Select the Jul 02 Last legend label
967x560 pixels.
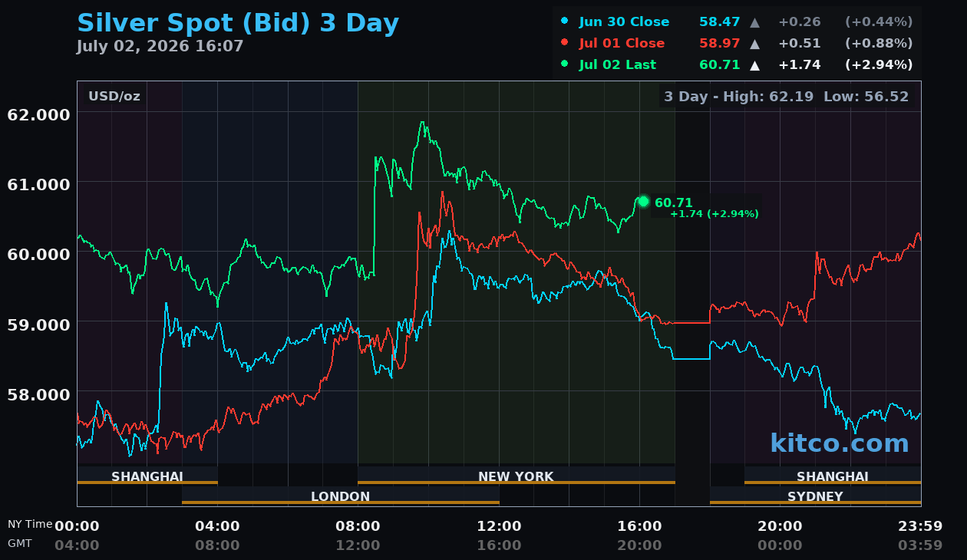(618, 65)
